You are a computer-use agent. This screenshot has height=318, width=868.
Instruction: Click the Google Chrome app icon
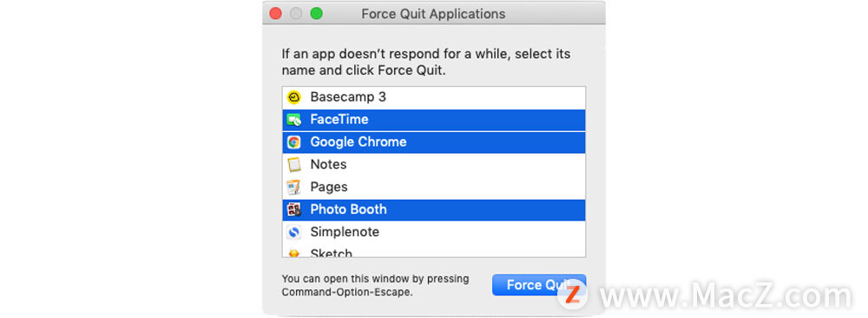pos(294,142)
